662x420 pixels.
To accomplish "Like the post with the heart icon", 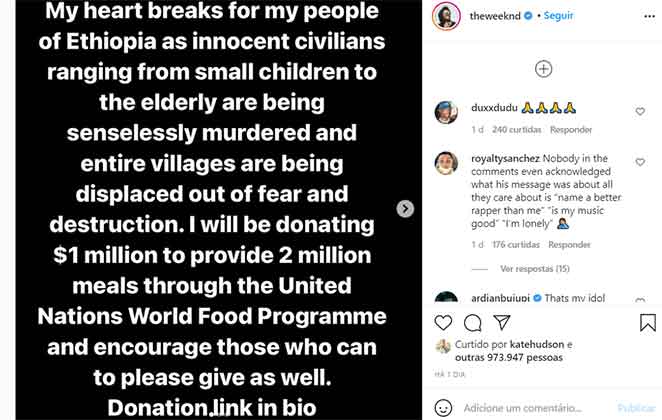I will [444, 323].
